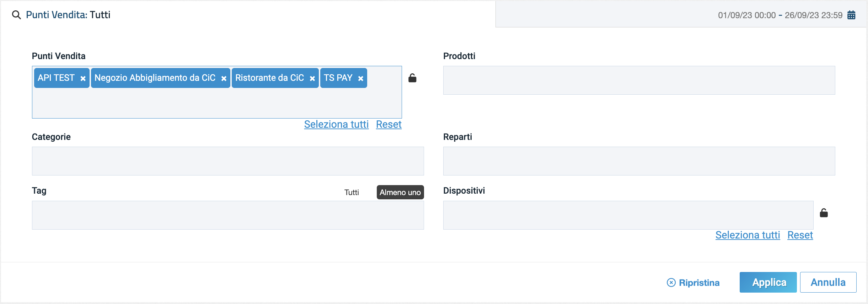Open the Categorie selection field

(x=227, y=161)
